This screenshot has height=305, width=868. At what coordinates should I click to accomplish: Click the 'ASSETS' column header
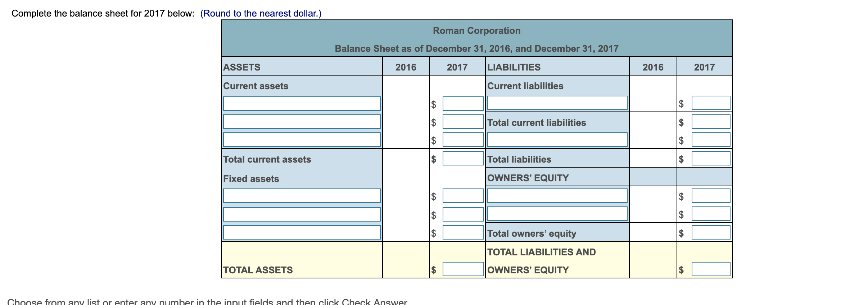click(x=242, y=67)
